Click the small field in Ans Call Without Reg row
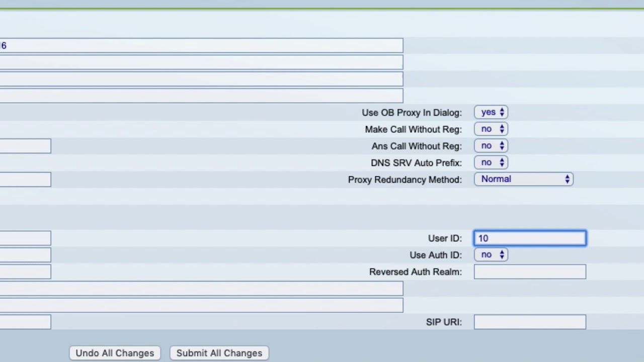Screen dimensions: 644x362 (25, 146)
